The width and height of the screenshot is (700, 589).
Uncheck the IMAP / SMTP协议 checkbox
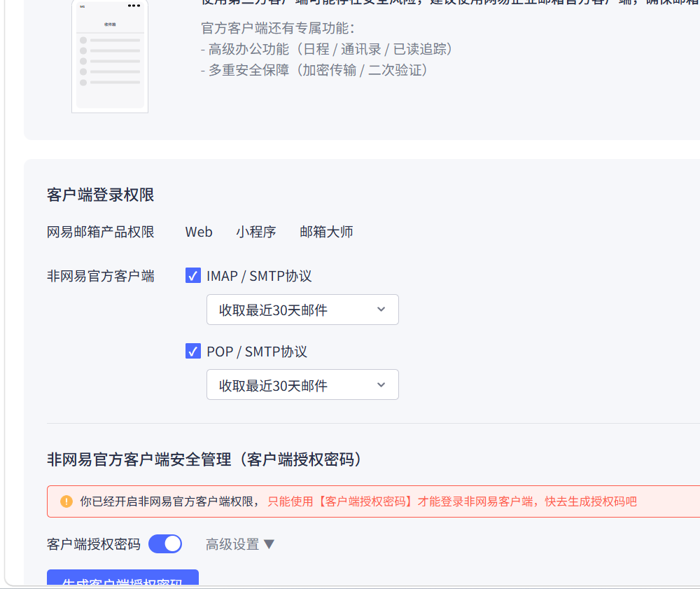click(x=193, y=275)
